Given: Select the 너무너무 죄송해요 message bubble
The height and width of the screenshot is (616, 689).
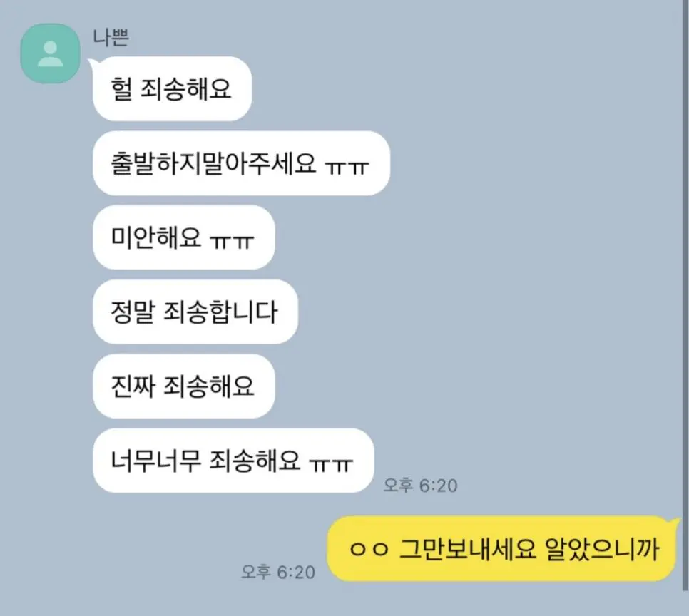Looking at the screenshot, I should click(233, 461).
